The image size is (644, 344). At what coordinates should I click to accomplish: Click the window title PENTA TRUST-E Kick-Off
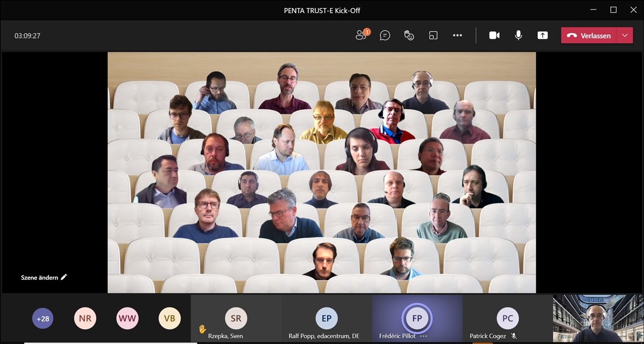click(x=322, y=11)
